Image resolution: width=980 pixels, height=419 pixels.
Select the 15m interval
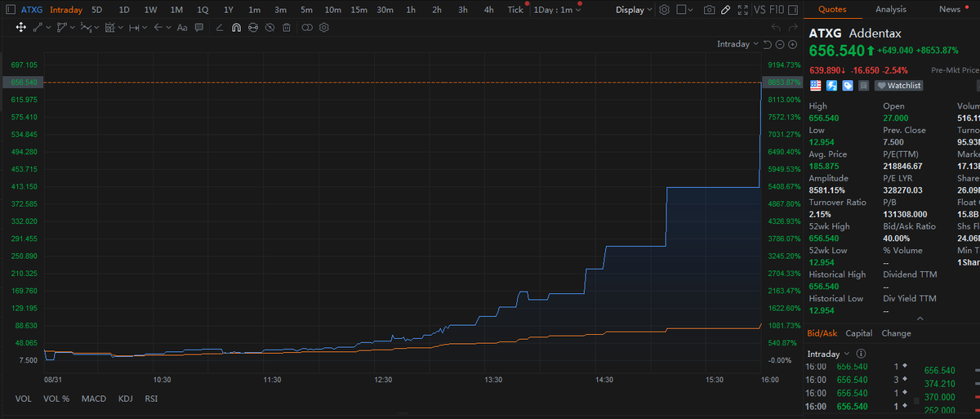[359, 10]
